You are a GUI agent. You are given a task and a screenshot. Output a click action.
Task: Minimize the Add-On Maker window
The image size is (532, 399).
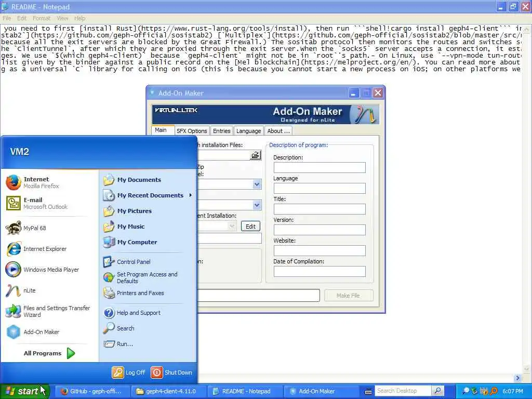pyautogui.click(x=353, y=93)
